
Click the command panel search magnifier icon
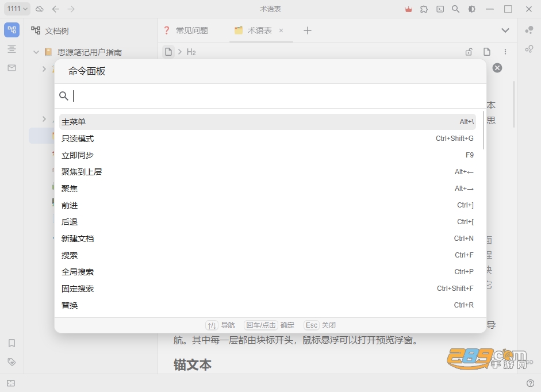click(63, 96)
